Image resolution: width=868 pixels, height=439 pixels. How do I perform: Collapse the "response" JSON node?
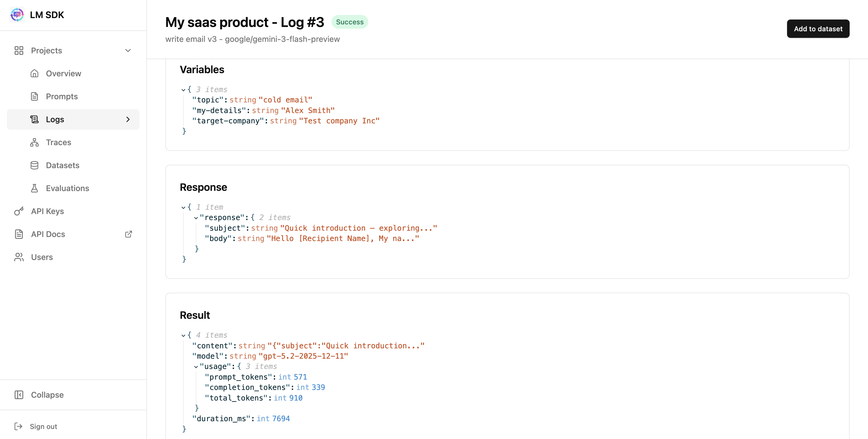pyautogui.click(x=196, y=218)
